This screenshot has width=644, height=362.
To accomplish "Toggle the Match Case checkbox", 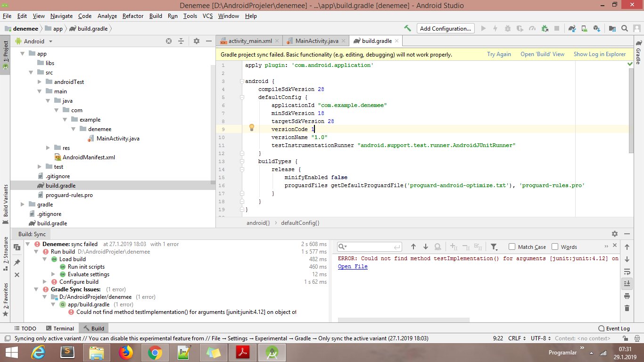I will [512, 247].
